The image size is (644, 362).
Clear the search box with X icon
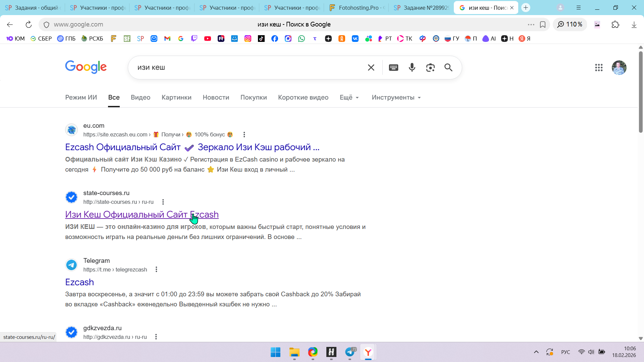[x=371, y=67]
